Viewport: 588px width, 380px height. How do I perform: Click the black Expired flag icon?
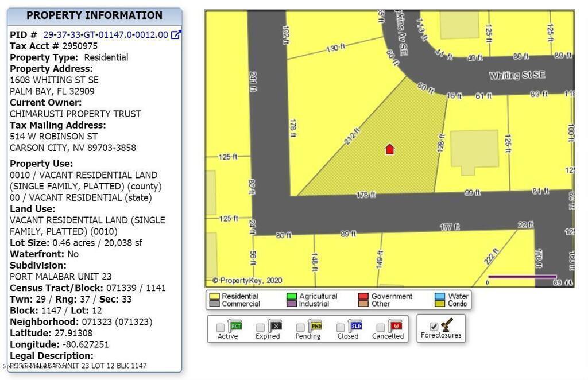(x=275, y=326)
